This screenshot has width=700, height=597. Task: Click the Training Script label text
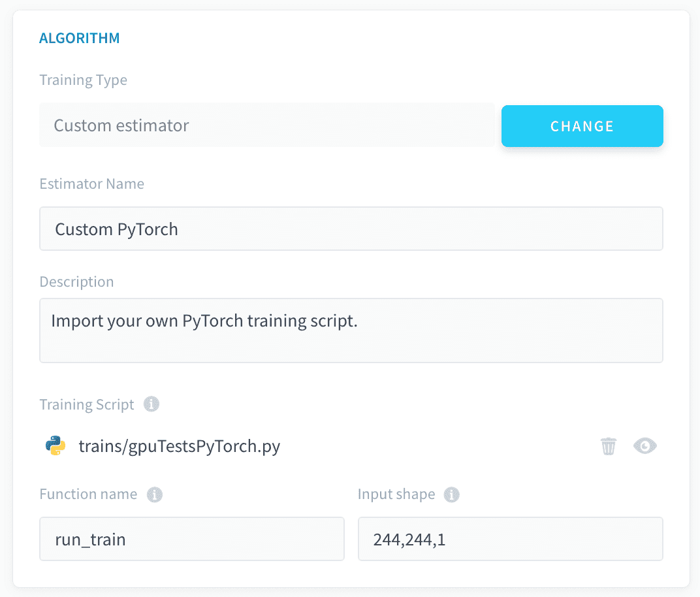pos(87,404)
